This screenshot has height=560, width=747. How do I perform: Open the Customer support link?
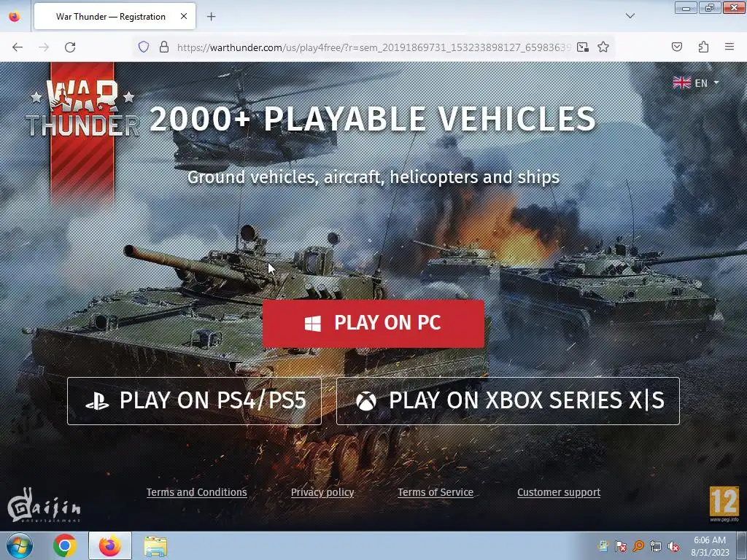(x=559, y=492)
